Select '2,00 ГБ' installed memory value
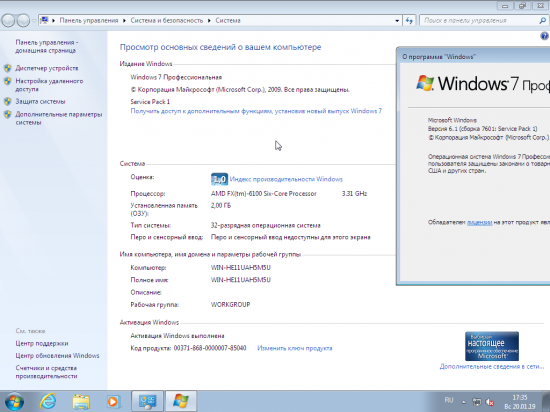Screen dimensions: 550x412 (x=221, y=205)
